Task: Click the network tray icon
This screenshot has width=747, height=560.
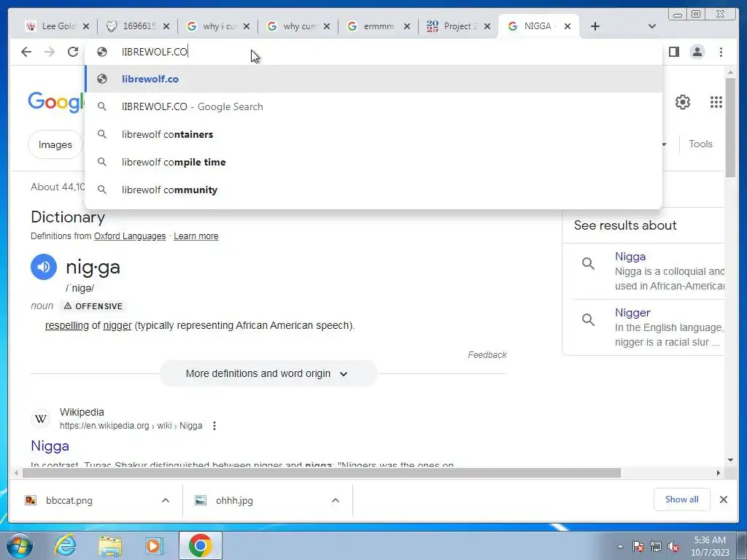Action: (x=656, y=546)
